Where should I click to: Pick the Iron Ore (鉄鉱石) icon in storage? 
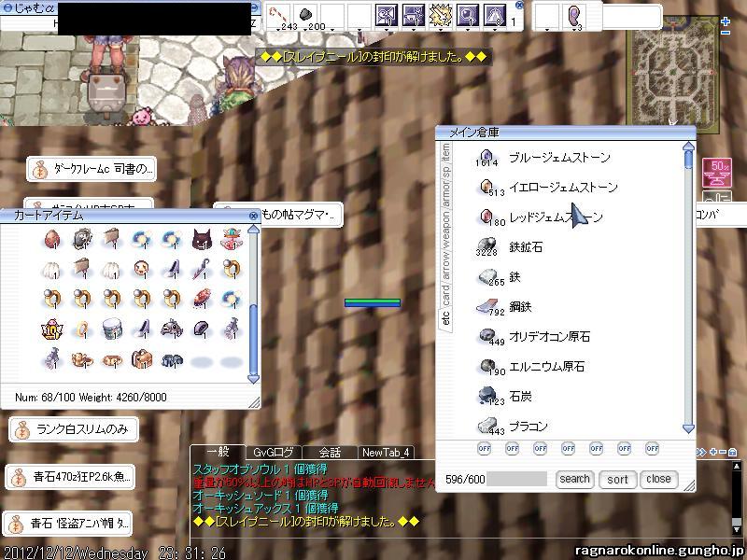tap(486, 245)
